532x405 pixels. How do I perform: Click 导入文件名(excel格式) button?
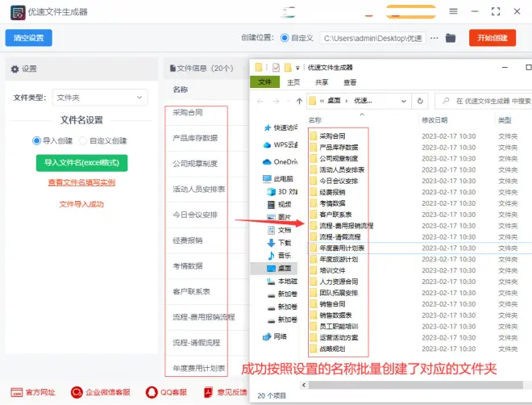click(x=81, y=163)
